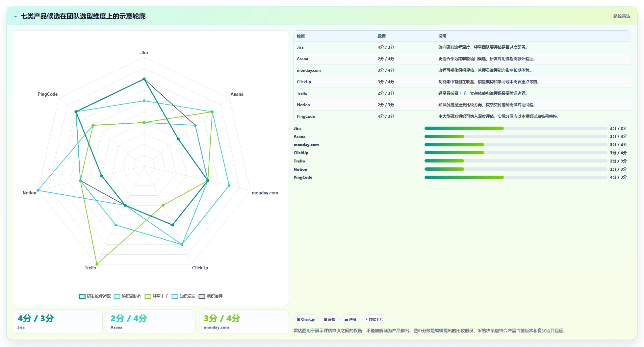
Task: Toggle the 组织治理 legend series
Action: point(211,296)
